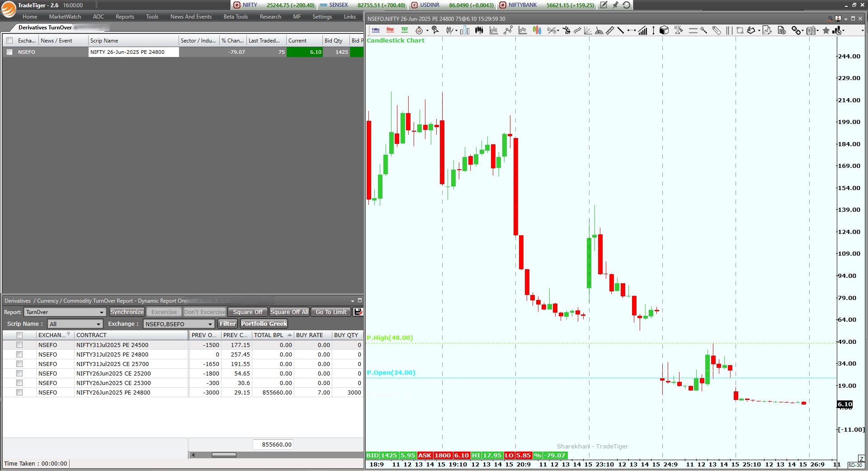Check the NIFTY26Jun2025 CE 25300 row checkbox
Image resolution: width=868 pixels, height=471 pixels.
click(x=19, y=383)
